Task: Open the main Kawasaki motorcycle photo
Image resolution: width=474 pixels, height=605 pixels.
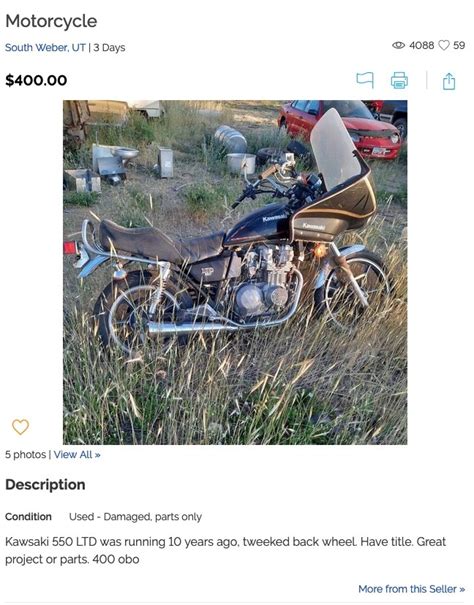Action: [235, 272]
